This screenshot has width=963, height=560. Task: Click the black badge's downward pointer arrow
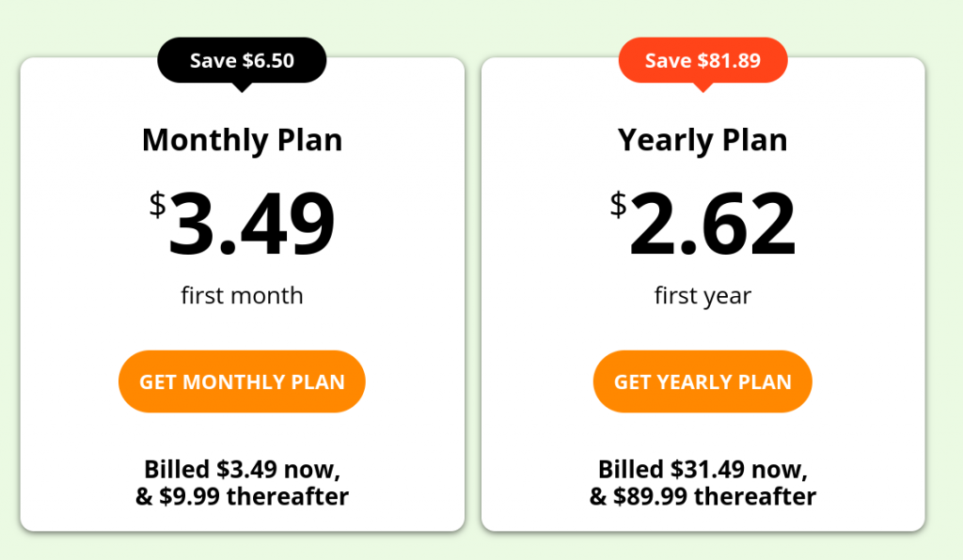[x=242, y=86]
